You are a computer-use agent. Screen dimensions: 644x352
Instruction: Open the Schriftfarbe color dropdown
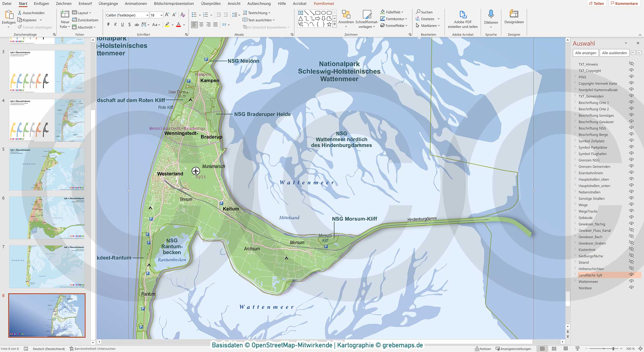pyautogui.click(x=184, y=25)
